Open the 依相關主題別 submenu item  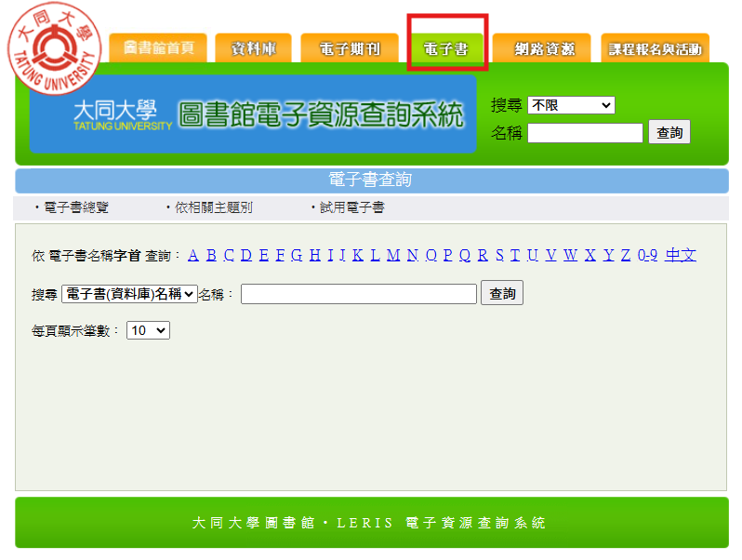[214, 207]
